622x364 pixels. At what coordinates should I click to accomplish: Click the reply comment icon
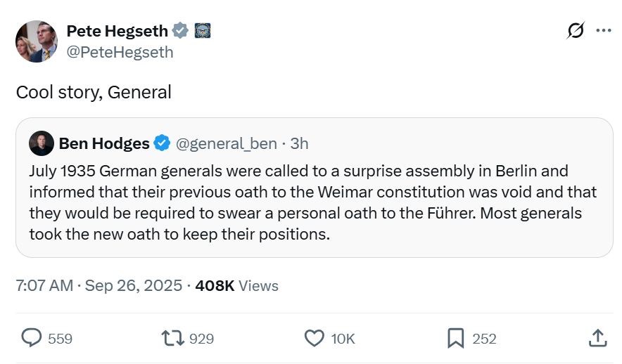pyautogui.click(x=32, y=338)
